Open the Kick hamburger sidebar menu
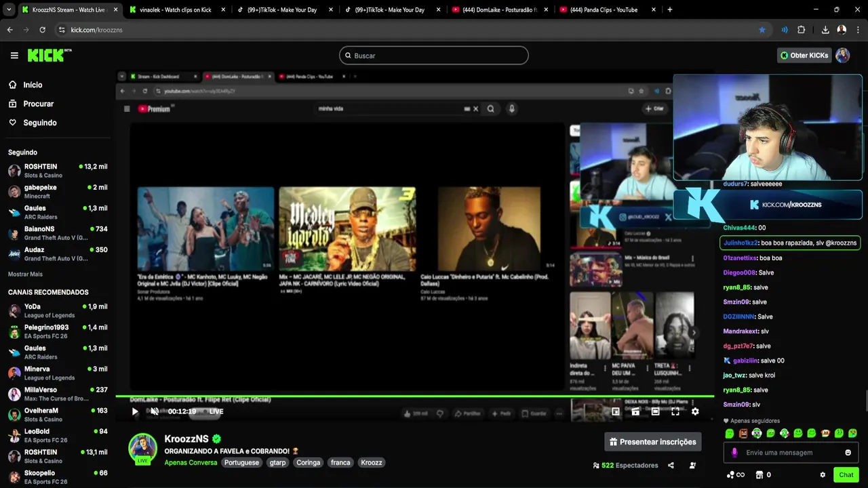Screen dimensions: 868x488 (x=14, y=56)
